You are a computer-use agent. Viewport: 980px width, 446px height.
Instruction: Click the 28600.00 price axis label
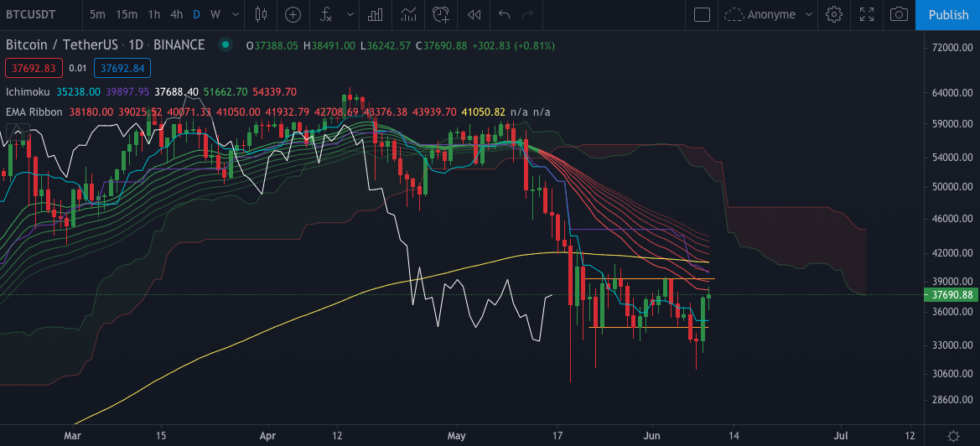pyautogui.click(x=951, y=400)
